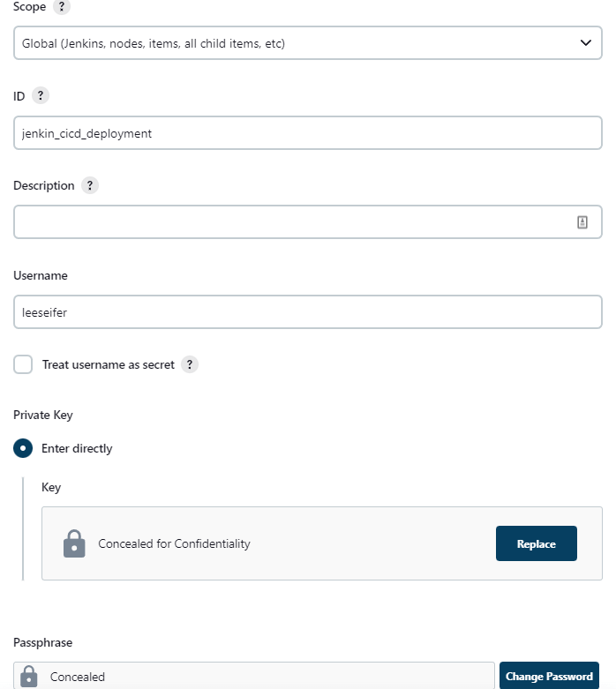Click the Enter directly label text
This screenshot has height=689, width=616.
[77, 448]
